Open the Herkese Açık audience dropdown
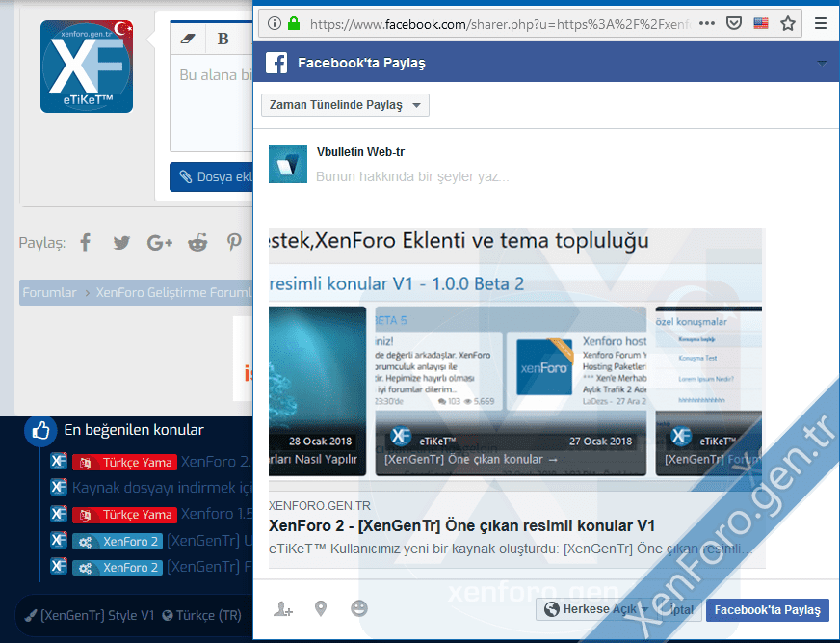Viewport: 840px width, 643px height. coord(596,609)
